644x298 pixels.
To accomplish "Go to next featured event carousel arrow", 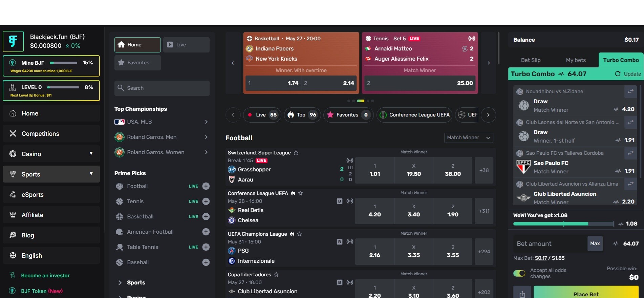I will pos(489,63).
